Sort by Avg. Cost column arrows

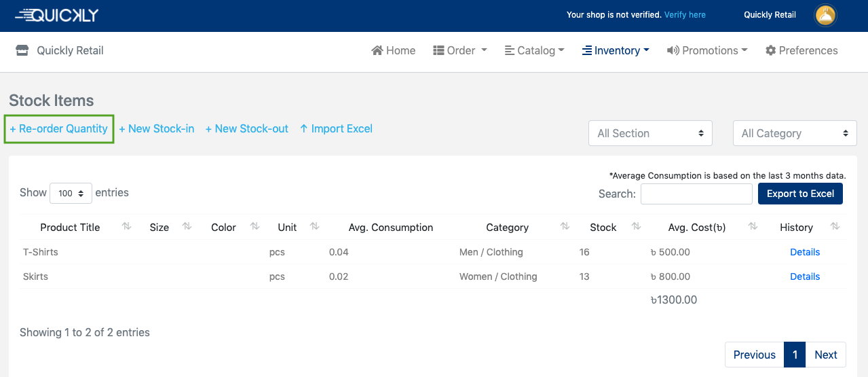[x=753, y=227]
